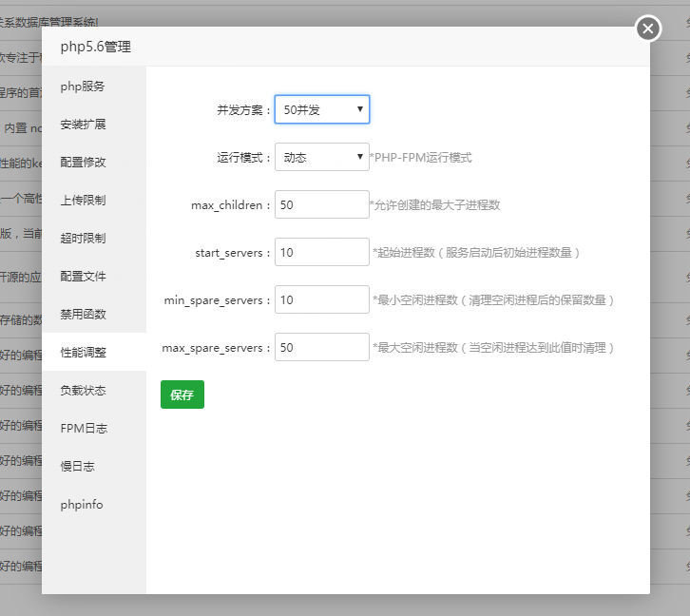Open the 安装扩展 tab
This screenshot has height=616, width=690.
click(83, 125)
